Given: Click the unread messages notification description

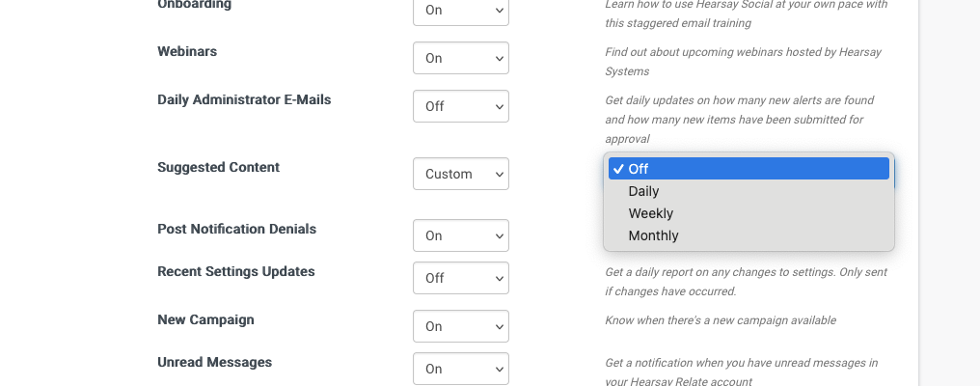Looking at the screenshot, I should [x=741, y=372].
